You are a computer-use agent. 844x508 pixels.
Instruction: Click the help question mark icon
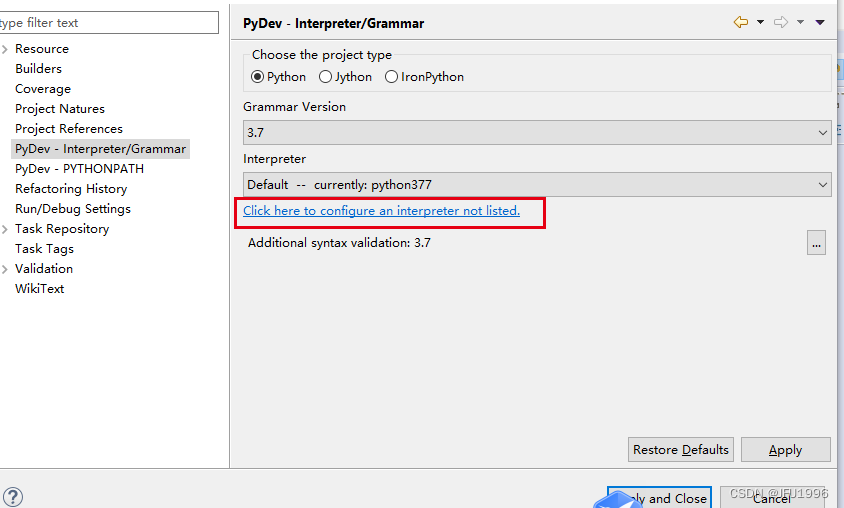tap(12, 497)
